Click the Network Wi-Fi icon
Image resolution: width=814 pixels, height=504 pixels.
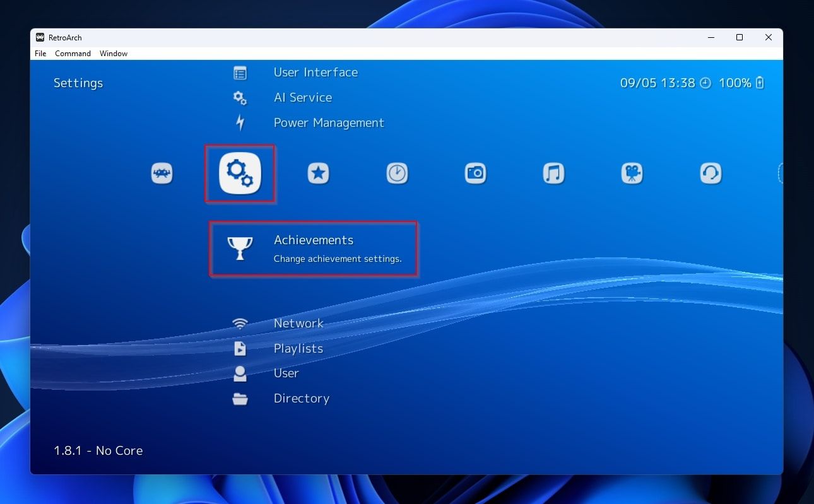point(240,323)
